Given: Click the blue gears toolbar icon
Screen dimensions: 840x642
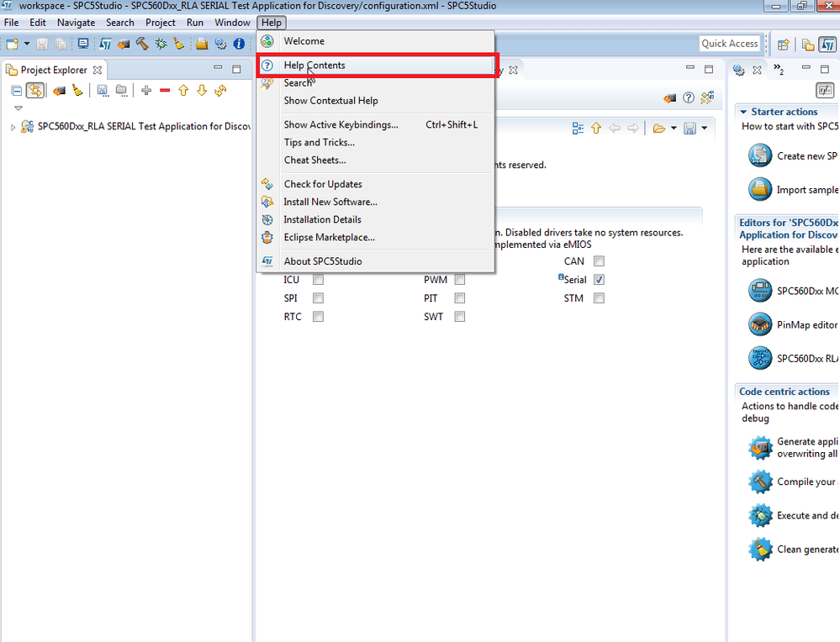Looking at the screenshot, I should point(220,44).
